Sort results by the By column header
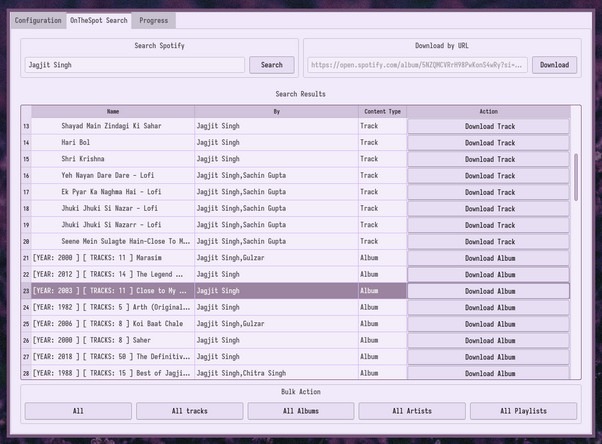Image resolution: width=602 pixels, height=444 pixels. [276, 111]
